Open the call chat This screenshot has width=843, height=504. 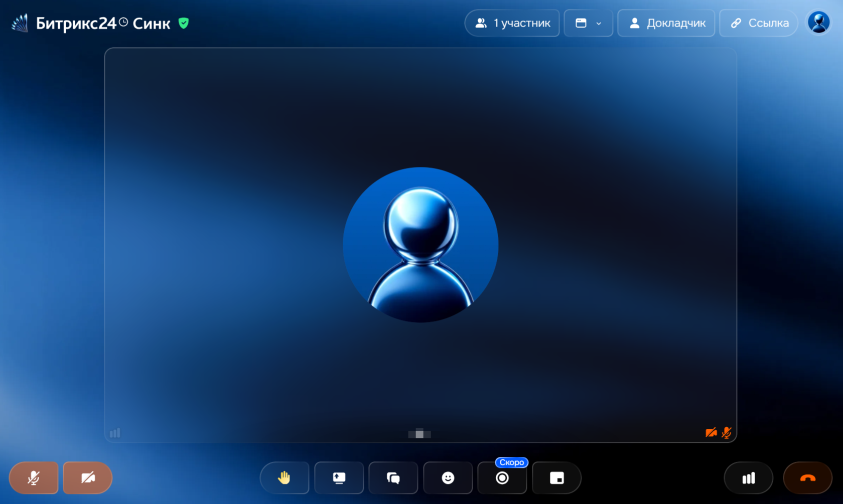click(x=393, y=478)
